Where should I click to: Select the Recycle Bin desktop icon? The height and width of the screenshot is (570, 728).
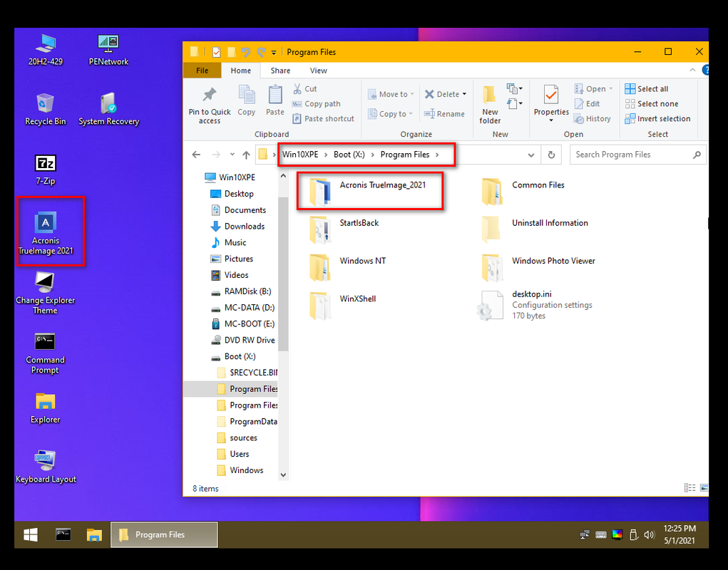(x=46, y=110)
